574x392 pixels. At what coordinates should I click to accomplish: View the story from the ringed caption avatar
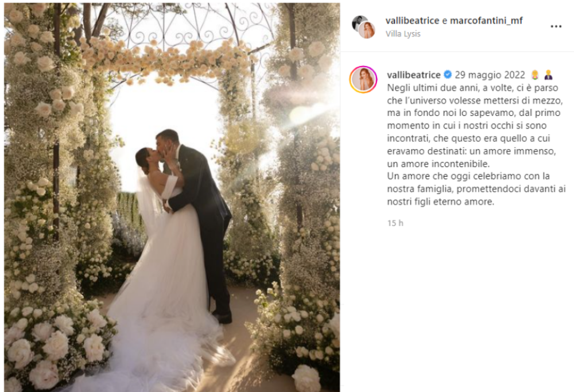point(363,79)
